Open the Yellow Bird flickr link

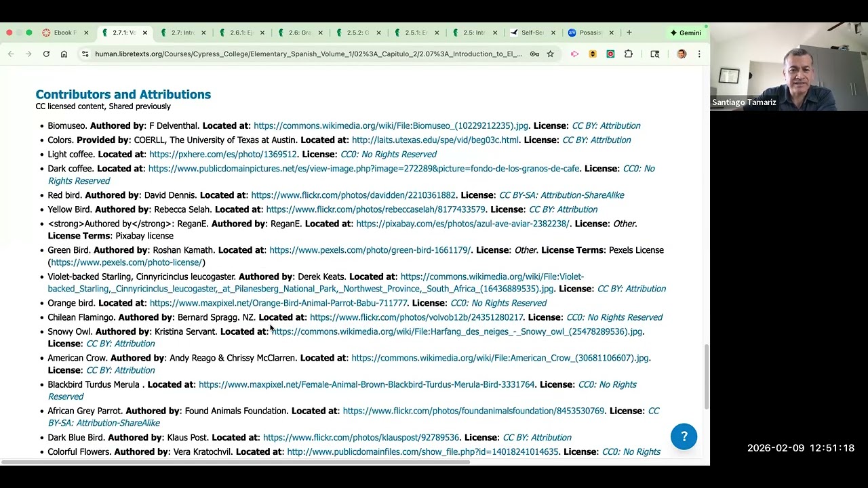pos(376,209)
